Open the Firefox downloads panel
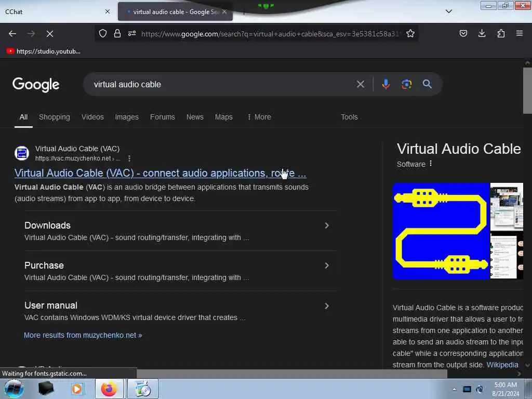The height and width of the screenshot is (399, 532). [x=482, y=33]
